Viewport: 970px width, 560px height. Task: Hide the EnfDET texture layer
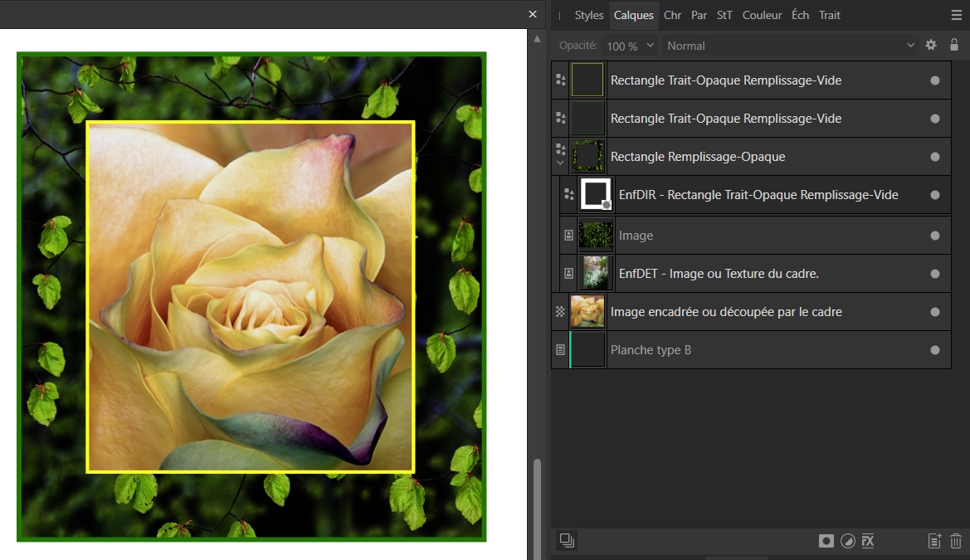pos(935,274)
